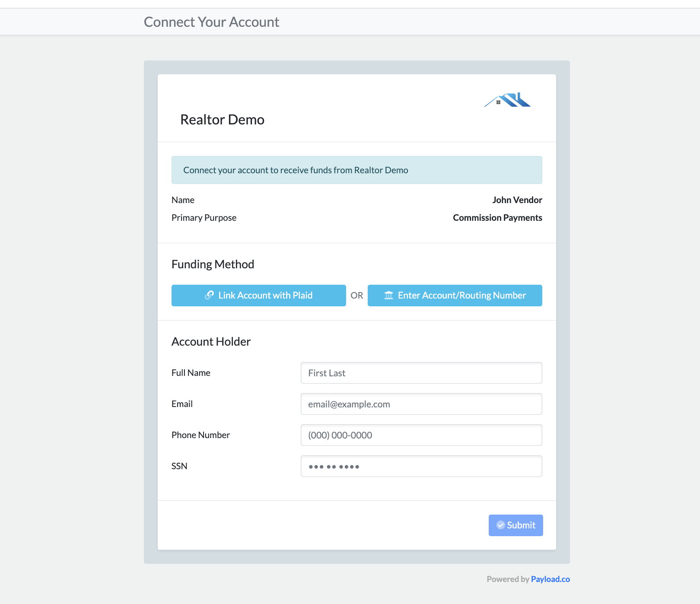Screen dimensions: 700x604
Task: Focus the Email input field
Action: coord(421,404)
